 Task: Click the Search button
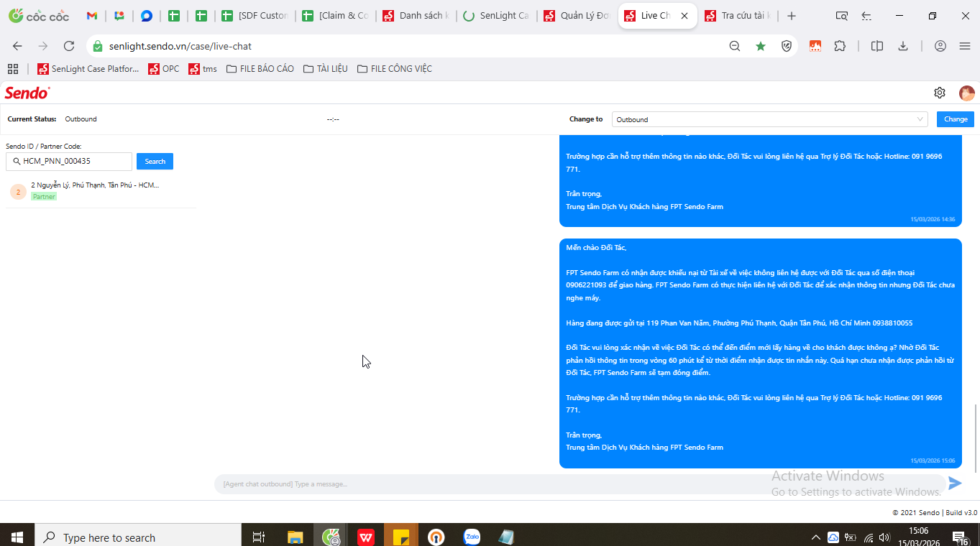tap(155, 162)
